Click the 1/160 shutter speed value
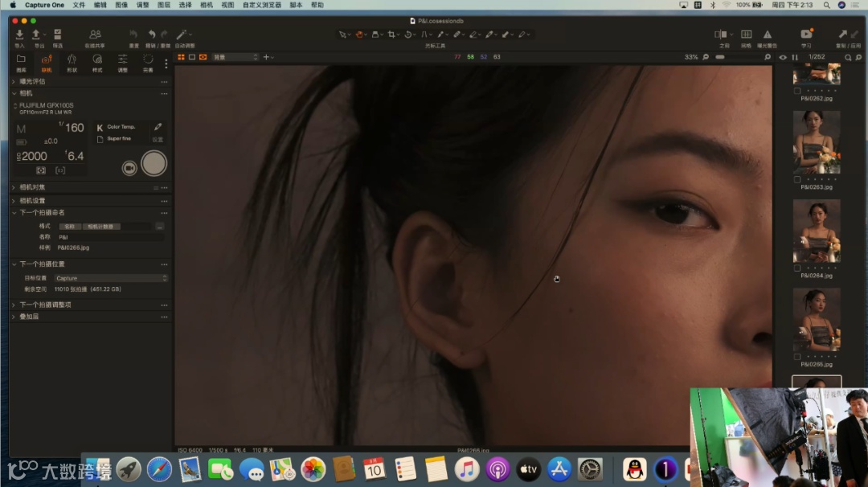The image size is (868, 487). coord(72,128)
